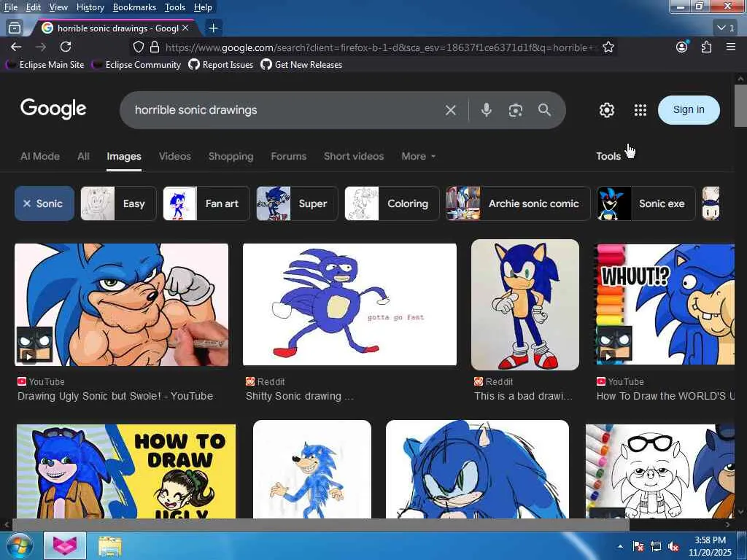Viewport: 747px width, 560px height.
Task: Click the Sign in button
Action: (689, 109)
